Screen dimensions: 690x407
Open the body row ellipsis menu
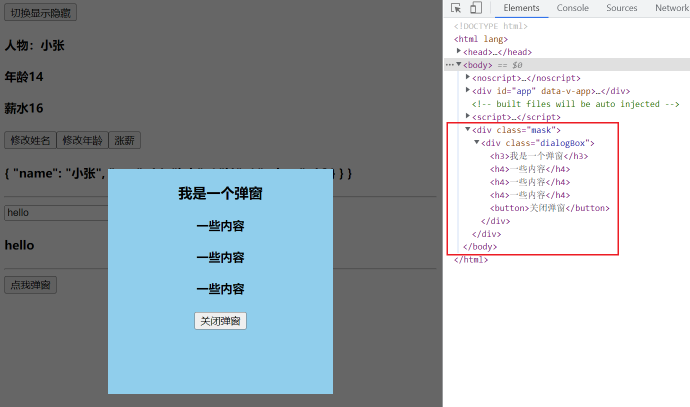449,65
